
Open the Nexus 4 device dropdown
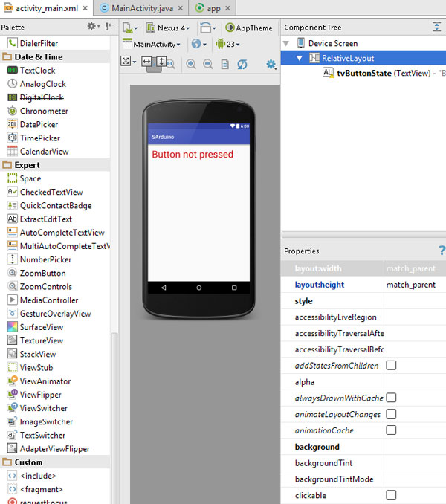[x=168, y=28]
